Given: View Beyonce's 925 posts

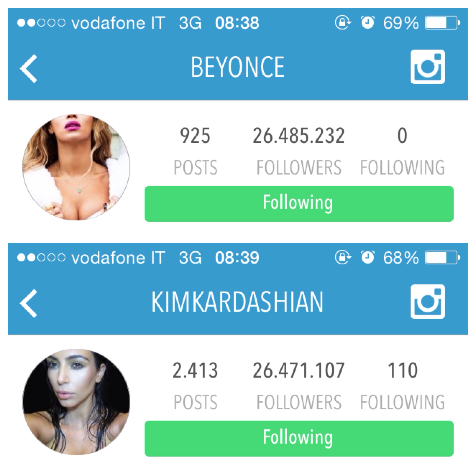Looking at the screenshot, I should 195,151.
